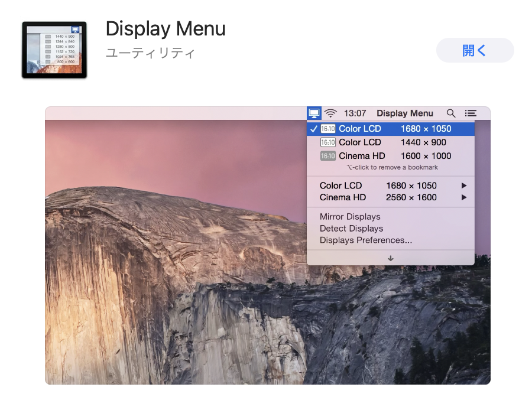Expand the Cinema HD 2560 × 1600 submenu arrow
The image size is (532, 410).
(465, 197)
